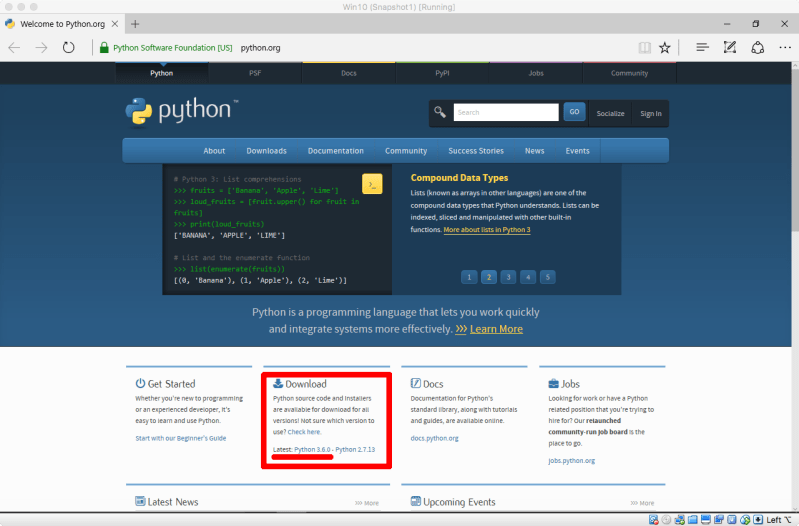Show slide 4 of the code carousel
The height and width of the screenshot is (526, 799).
(528, 277)
